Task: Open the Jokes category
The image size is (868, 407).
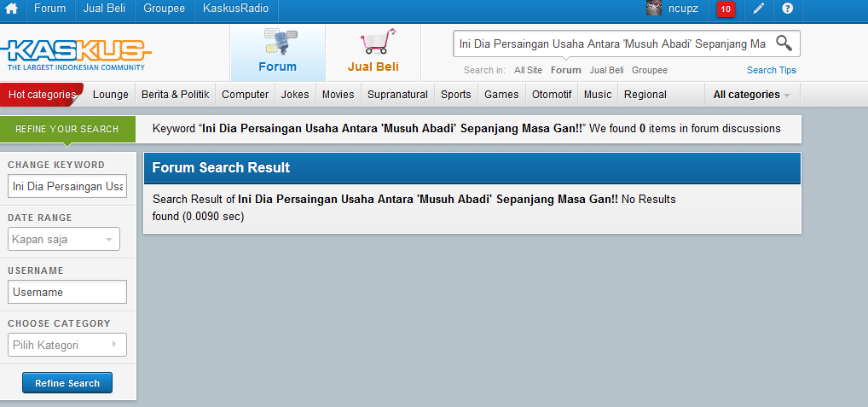Action: click(x=295, y=95)
